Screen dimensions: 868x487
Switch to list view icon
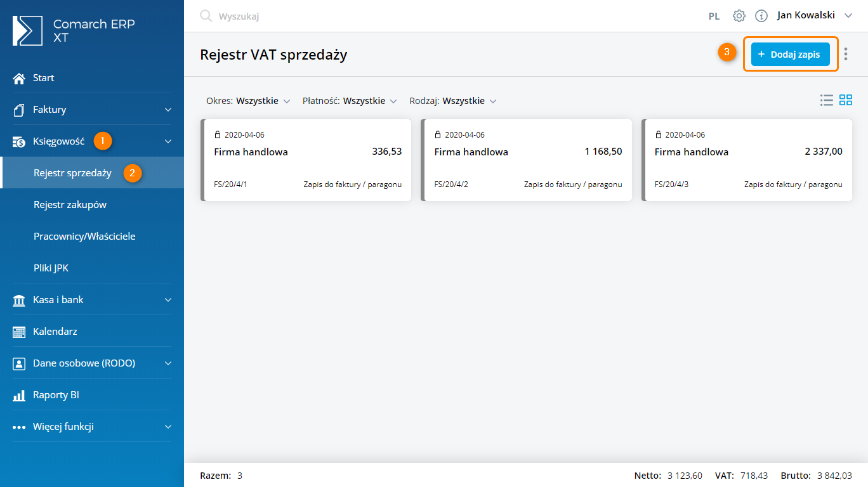point(826,100)
